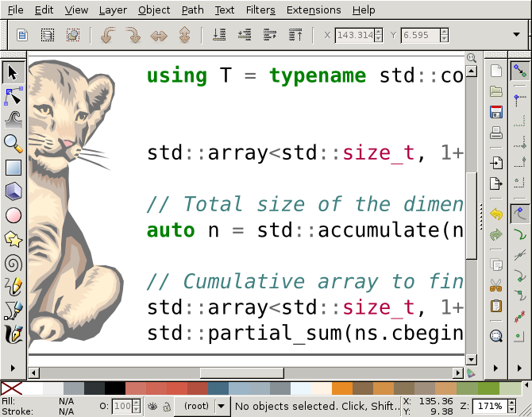The height and width of the screenshot is (417, 532).
Task: Toggle the enable snapping button
Action: tap(520, 71)
